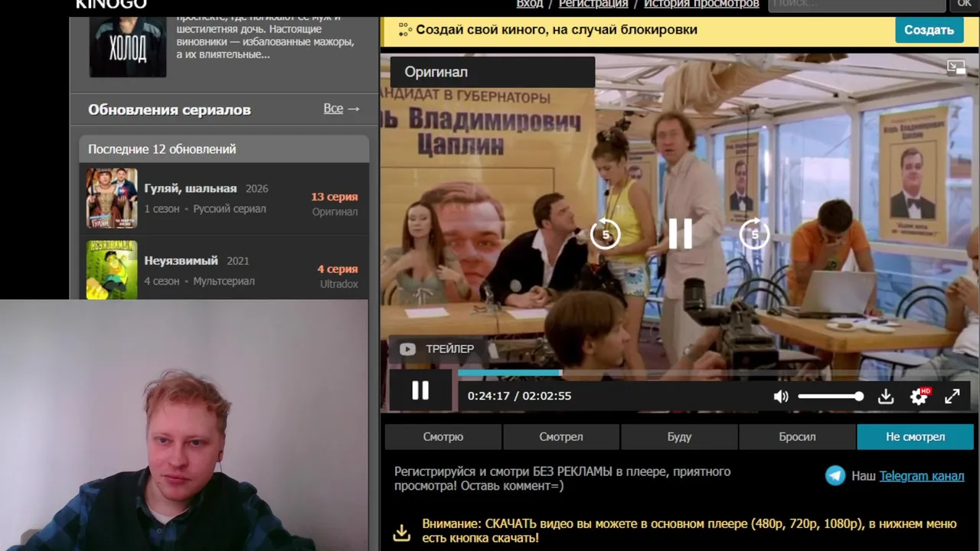Toggle picture-in-picture icon at top right of player
980x551 pixels.
point(956,67)
